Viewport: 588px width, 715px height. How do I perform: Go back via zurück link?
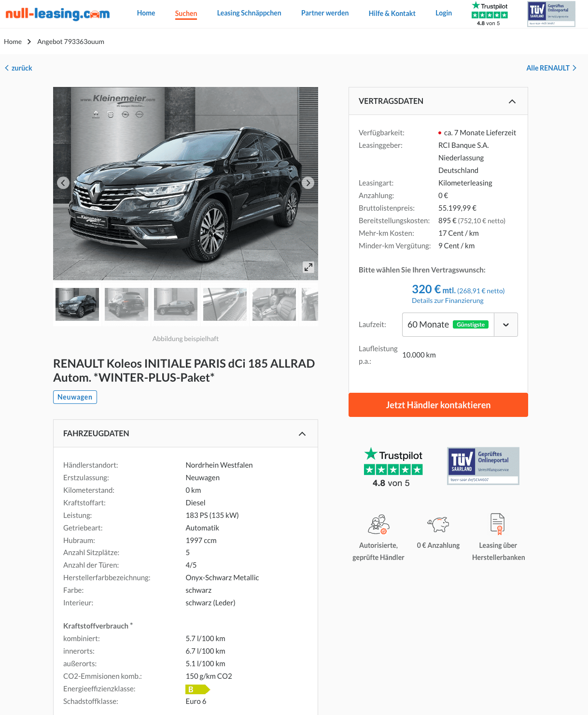18,68
